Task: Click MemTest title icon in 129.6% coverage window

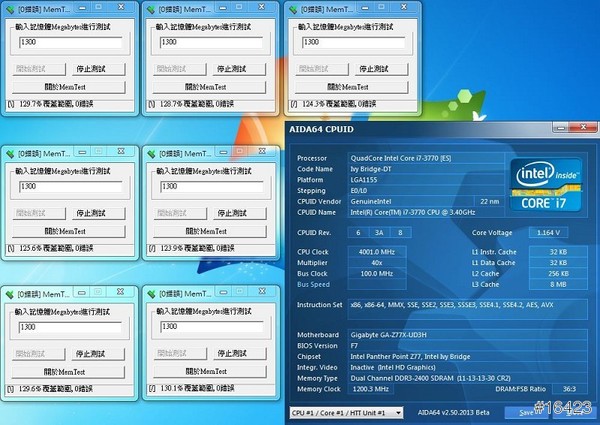Action: (x=11, y=296)
